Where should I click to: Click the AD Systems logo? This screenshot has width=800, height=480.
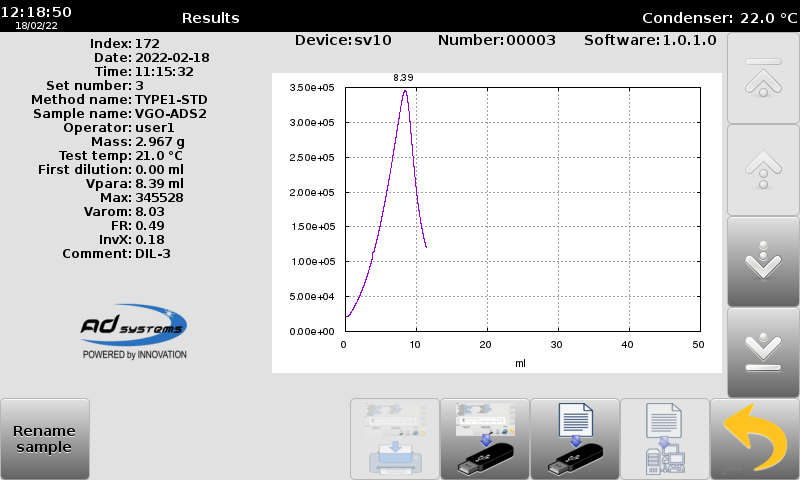[x=133, y=332]
